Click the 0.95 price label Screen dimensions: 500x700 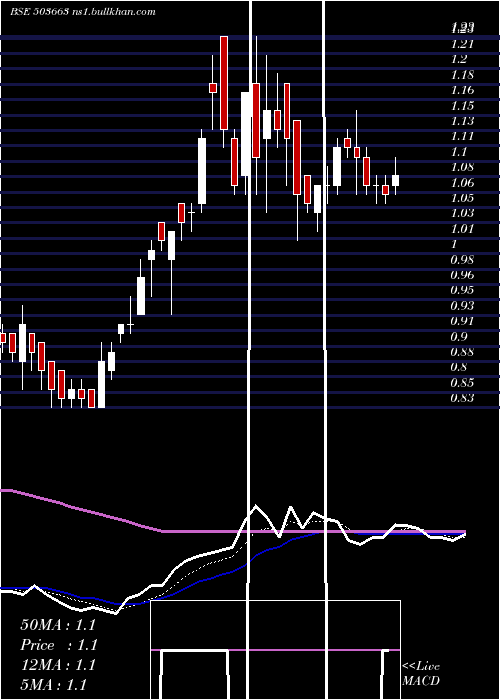click(462, 290)
